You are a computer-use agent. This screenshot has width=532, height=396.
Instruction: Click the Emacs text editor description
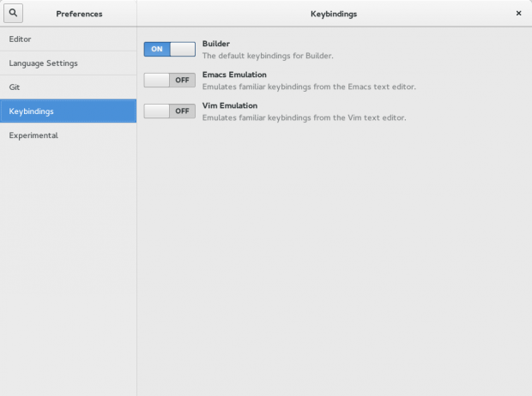309,87
